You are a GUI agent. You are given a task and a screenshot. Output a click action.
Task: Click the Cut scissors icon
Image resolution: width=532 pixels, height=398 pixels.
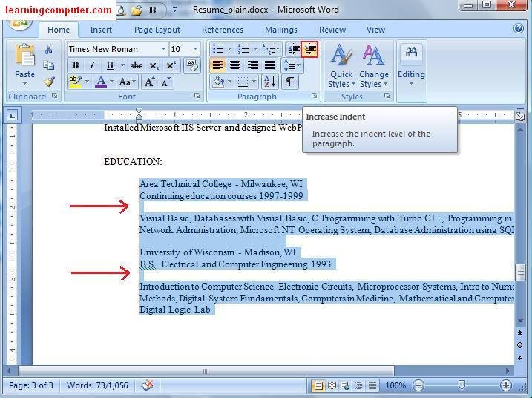click(48, 50)
